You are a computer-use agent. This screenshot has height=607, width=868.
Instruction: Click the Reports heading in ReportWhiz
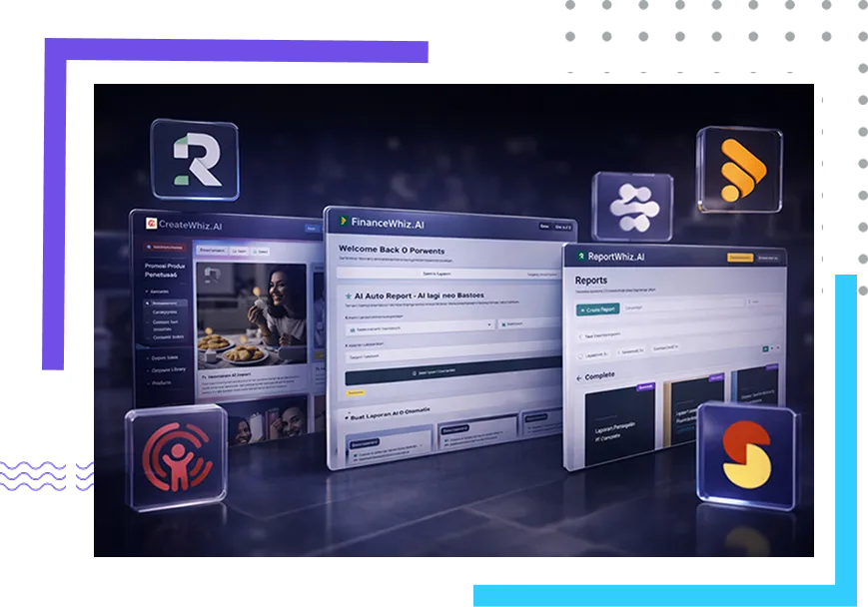click(590, 280)
